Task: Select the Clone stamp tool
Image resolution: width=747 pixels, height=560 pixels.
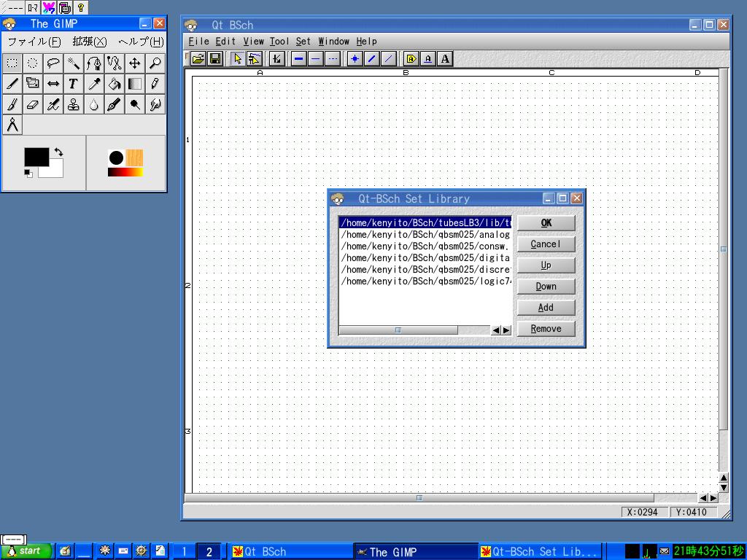Action: 74,105
